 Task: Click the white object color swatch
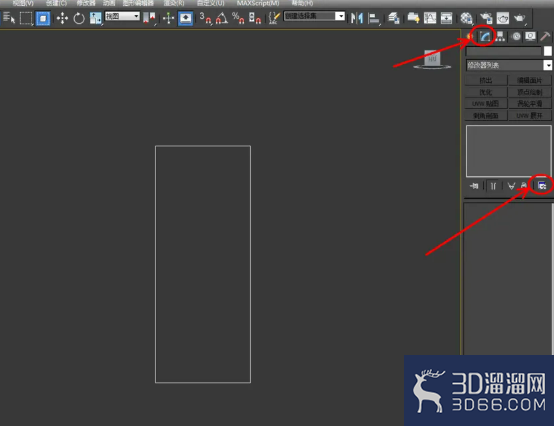click(548, 51)
